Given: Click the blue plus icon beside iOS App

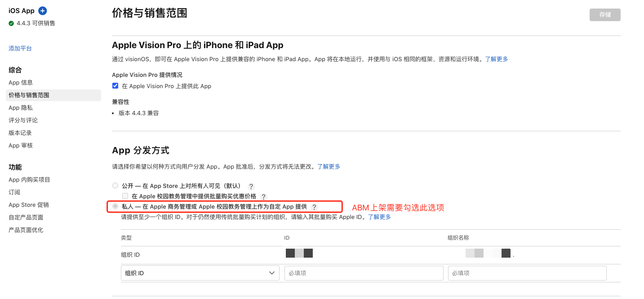Looking at the screenshot, I should click(x=43, y=11).
